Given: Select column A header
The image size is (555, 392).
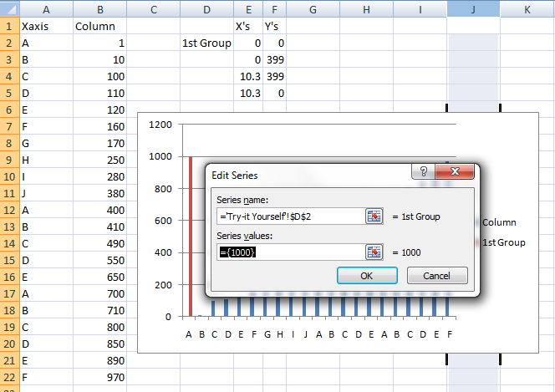Looking at the screenshot, I should point(46,9).
